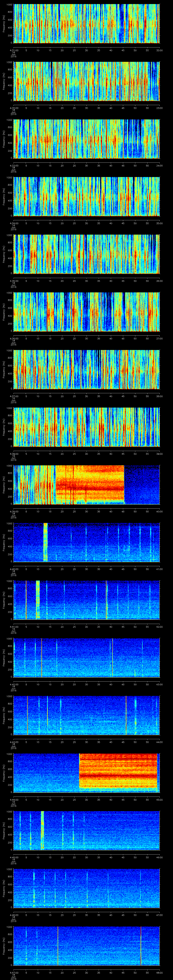This screenshot has width=173, height=980.
Task: Open the spectrogram panel starting at 4:37:00
Action: click(87, 369)
